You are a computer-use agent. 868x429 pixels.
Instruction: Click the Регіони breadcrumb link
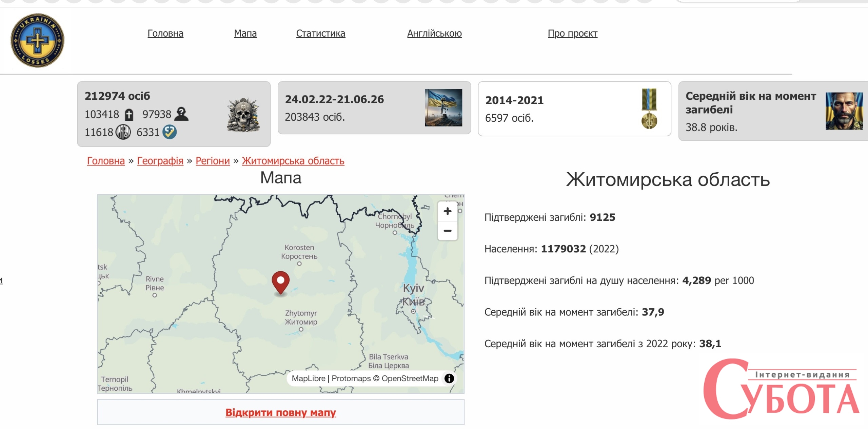point(213,161)
